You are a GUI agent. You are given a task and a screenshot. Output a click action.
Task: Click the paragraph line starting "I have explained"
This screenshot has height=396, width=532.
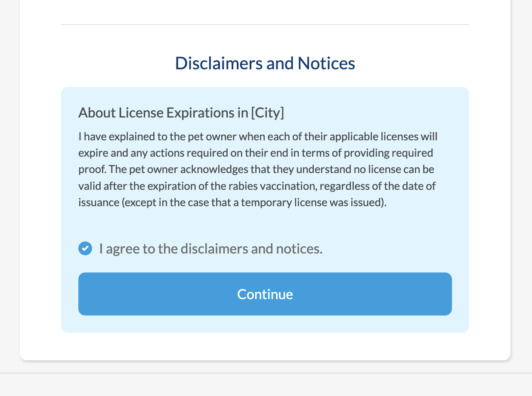pyautogui.click(x=258, y=137)
